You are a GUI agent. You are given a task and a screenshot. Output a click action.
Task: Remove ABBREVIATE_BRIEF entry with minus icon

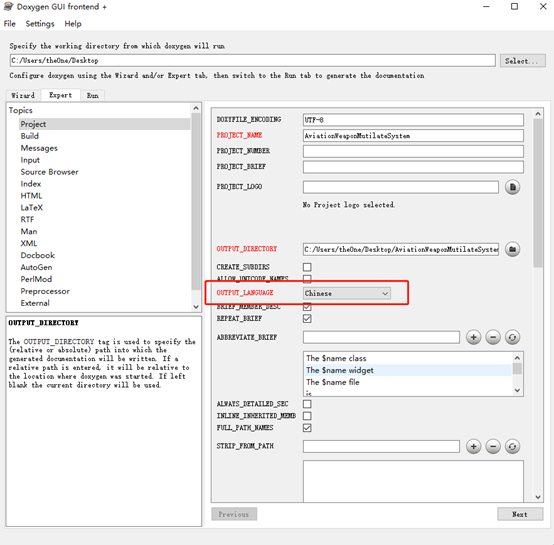[493, 337]
